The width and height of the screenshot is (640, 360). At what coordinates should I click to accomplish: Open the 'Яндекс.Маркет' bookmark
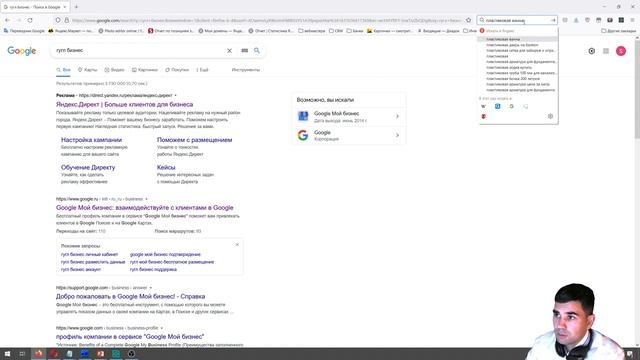click(x=70, y=31)
